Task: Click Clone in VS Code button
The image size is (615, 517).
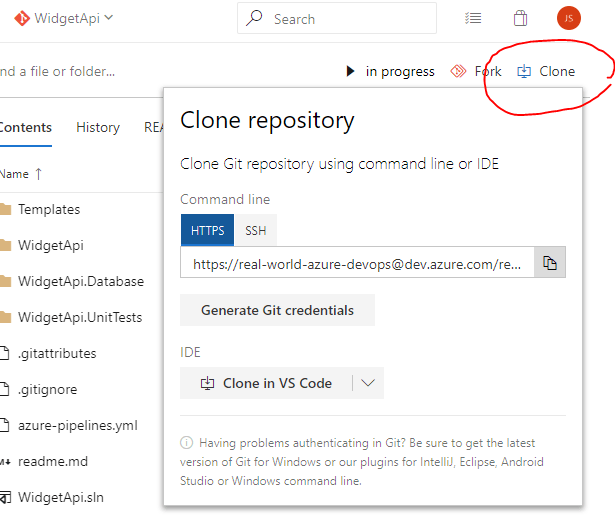Action: (x=266, y=383)
